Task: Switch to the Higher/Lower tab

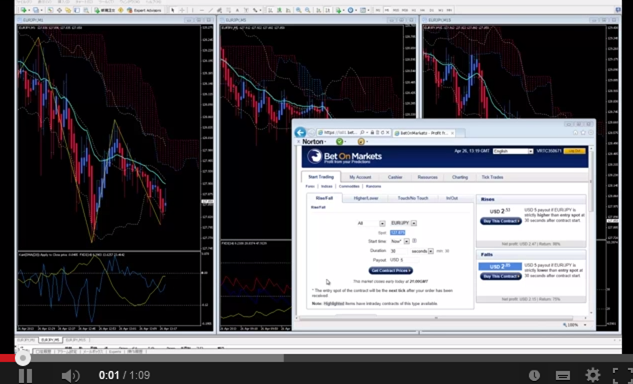Action: [x=366, y=198]
